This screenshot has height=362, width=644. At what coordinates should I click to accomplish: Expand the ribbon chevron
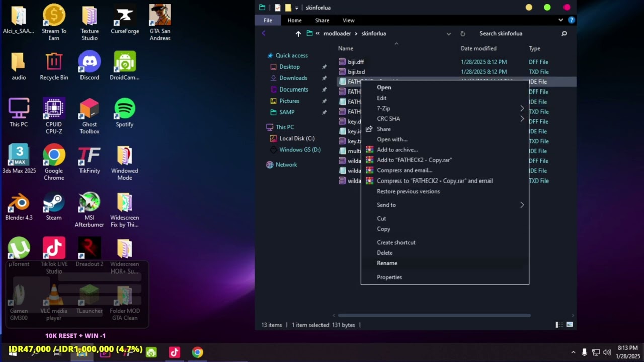[x=561, y=20]
